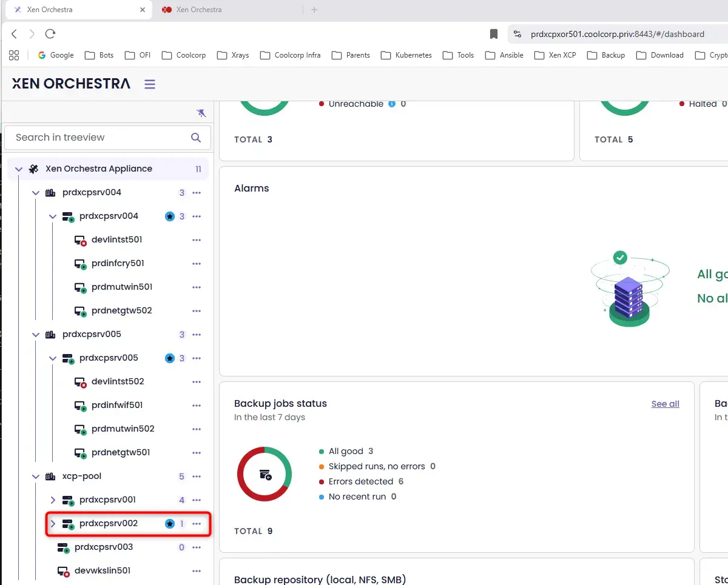Collapse the prdxcpsrv004 host node

click(x=53, y=216)
